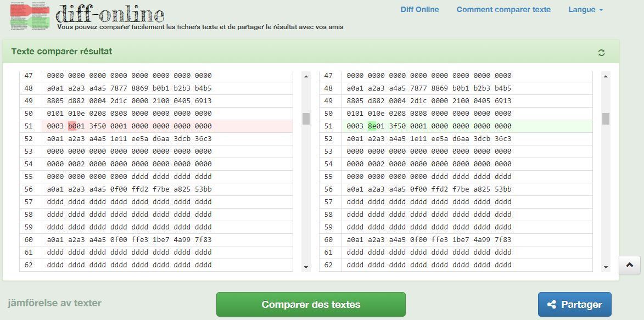The width and height of the screenshot is (644, 320).
Task: Click the diff-online logo icon
Action: (30, 15)
